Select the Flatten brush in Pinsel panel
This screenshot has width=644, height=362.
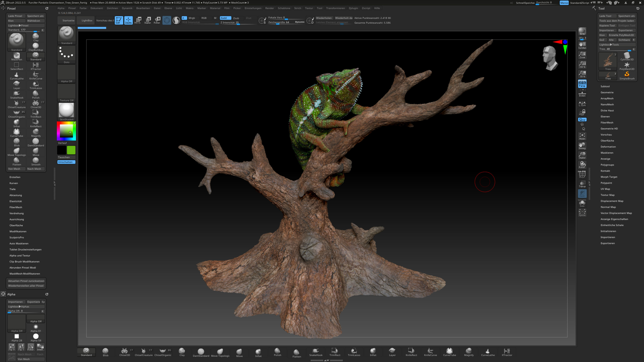click(16, 162)
